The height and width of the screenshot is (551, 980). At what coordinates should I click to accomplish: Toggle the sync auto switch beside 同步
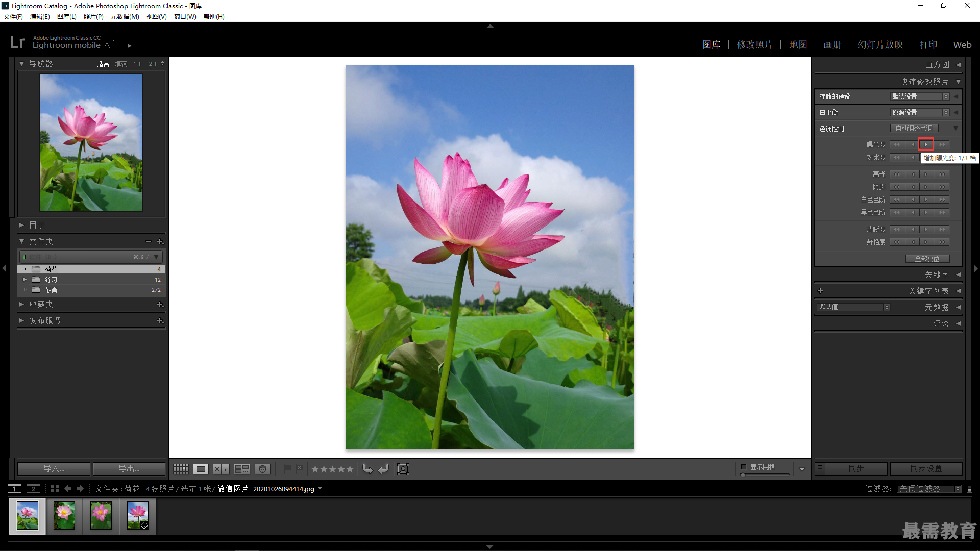pos(820,468)
